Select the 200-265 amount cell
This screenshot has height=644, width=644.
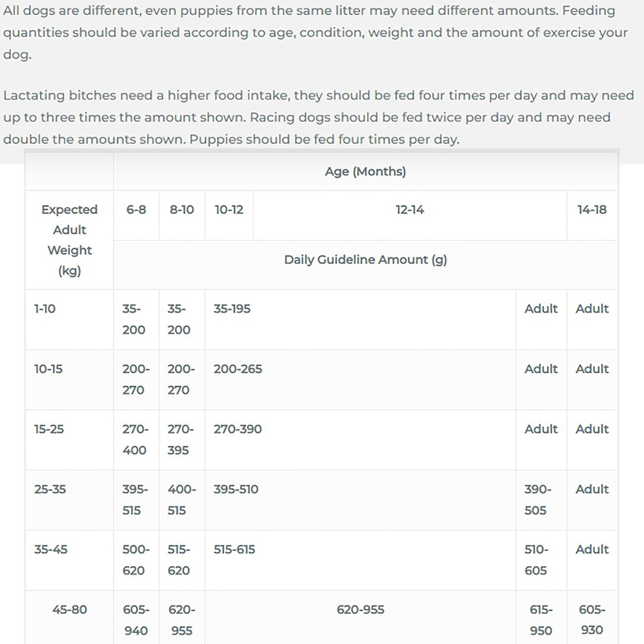(x=238, y=369)
